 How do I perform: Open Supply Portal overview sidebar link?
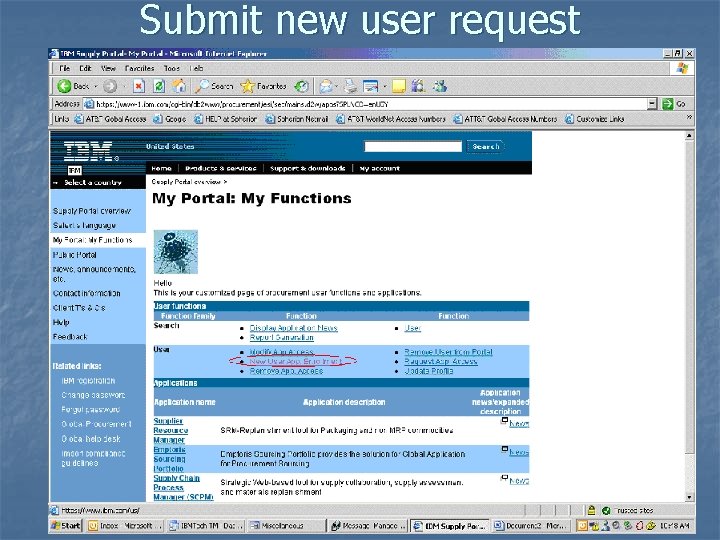pos(92,211)
